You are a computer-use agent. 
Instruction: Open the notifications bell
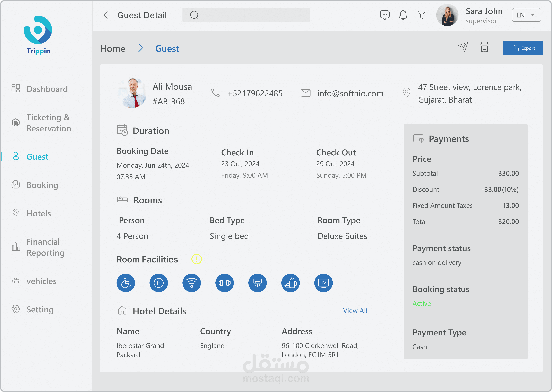(403, 15)
